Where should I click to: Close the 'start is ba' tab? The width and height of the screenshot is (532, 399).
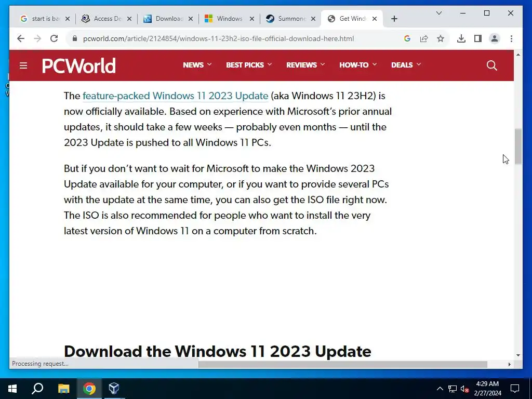[x=68, y=19]
